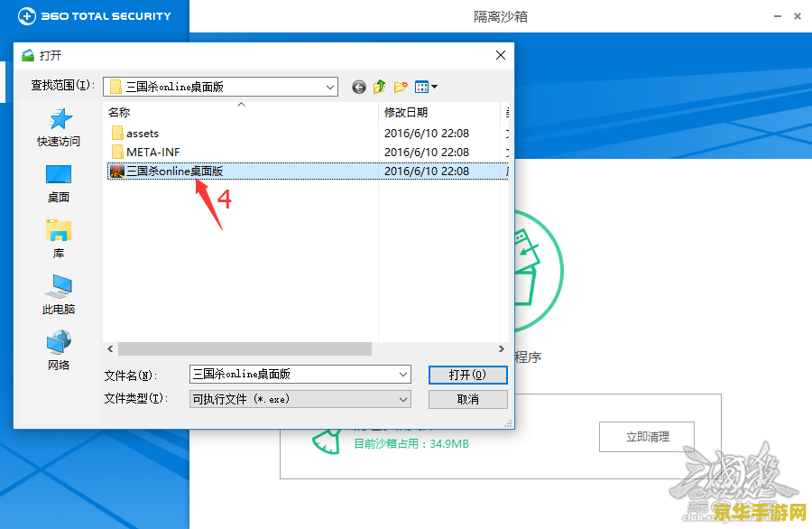Close the 打开 dialog
This screenshot has height=529, width=812.
(500, 55)
